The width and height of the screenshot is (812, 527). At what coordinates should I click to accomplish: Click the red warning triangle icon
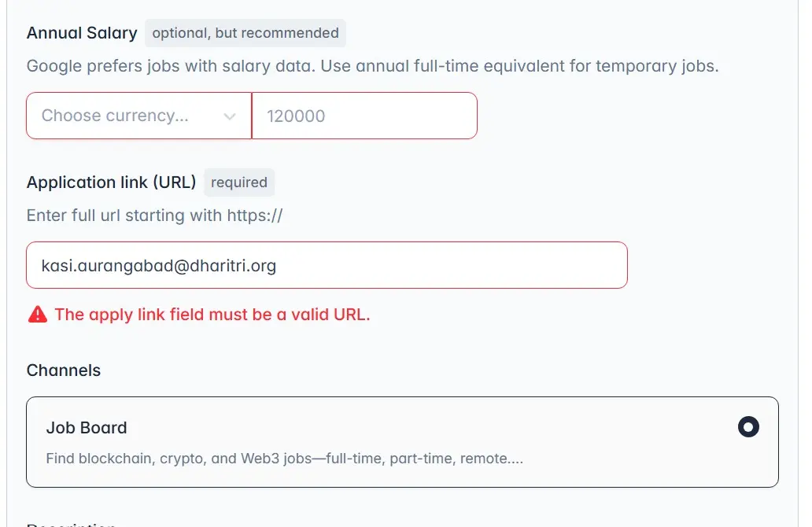pos(37,315)
